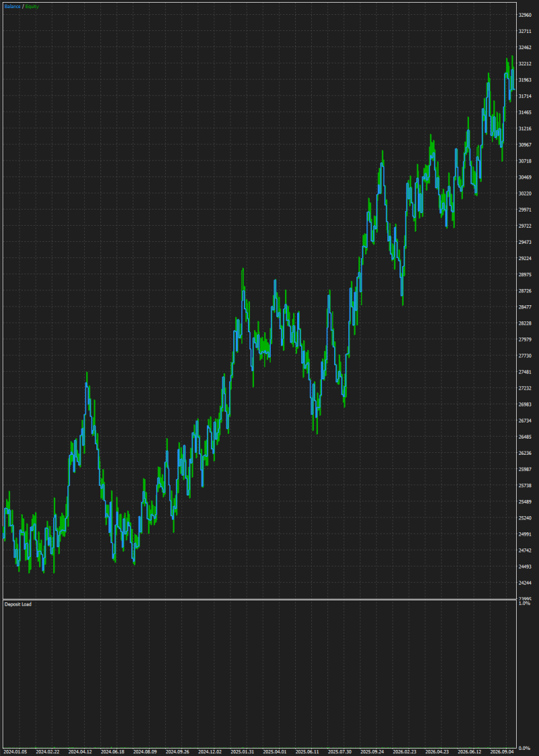Select the 30469 price axis value

coord(525,177)
